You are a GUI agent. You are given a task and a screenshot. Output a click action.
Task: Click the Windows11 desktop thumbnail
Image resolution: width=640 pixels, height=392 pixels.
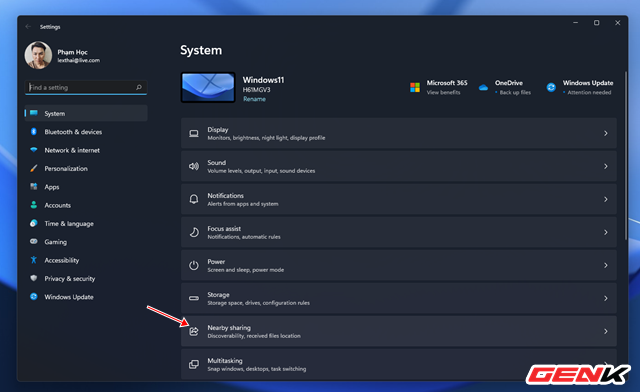click(208, 87)
